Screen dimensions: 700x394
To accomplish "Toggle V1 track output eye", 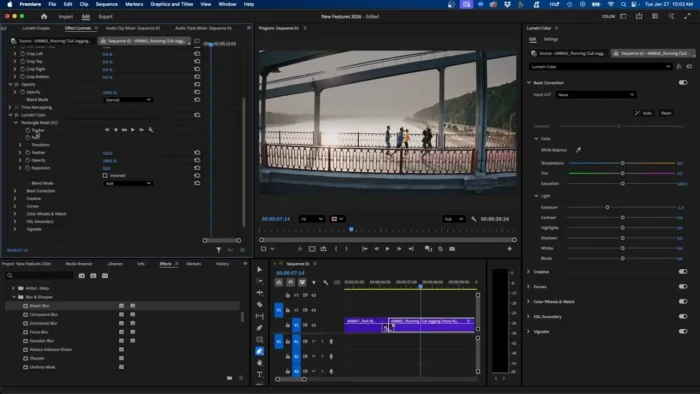I will pyautogui.click(x=314, y=325).
